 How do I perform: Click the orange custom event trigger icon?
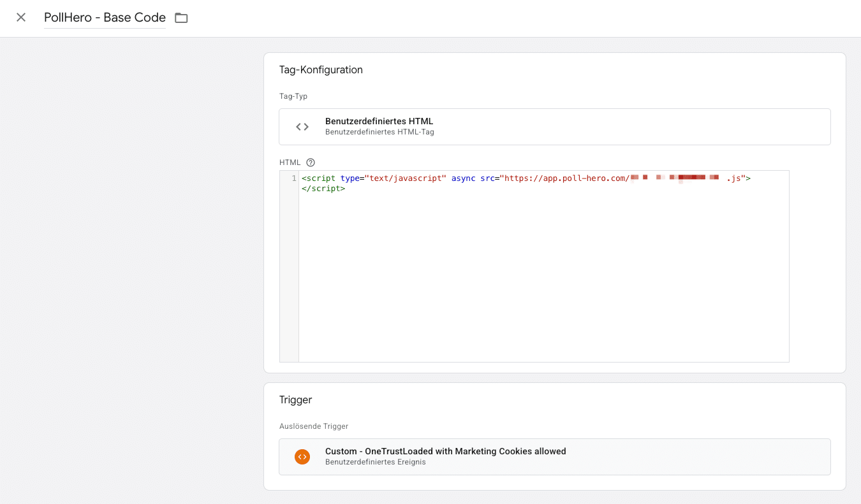pyautogui.click(x=302, y=457)
